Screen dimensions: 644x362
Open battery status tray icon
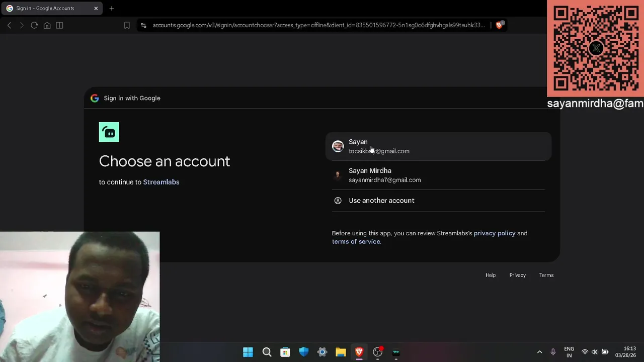(x=605, y=352)
